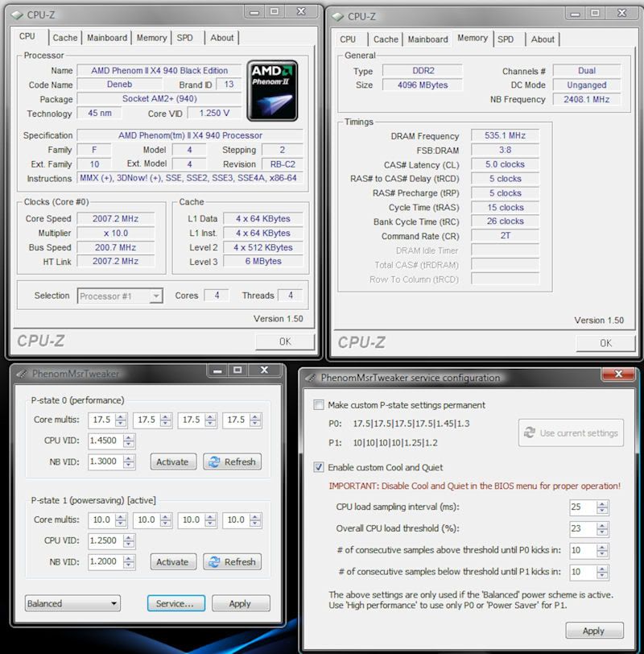Uncheck Enable custom Cool and Quiet
The height and width of the screenshot is (654, 644).
tap(319, 467)
